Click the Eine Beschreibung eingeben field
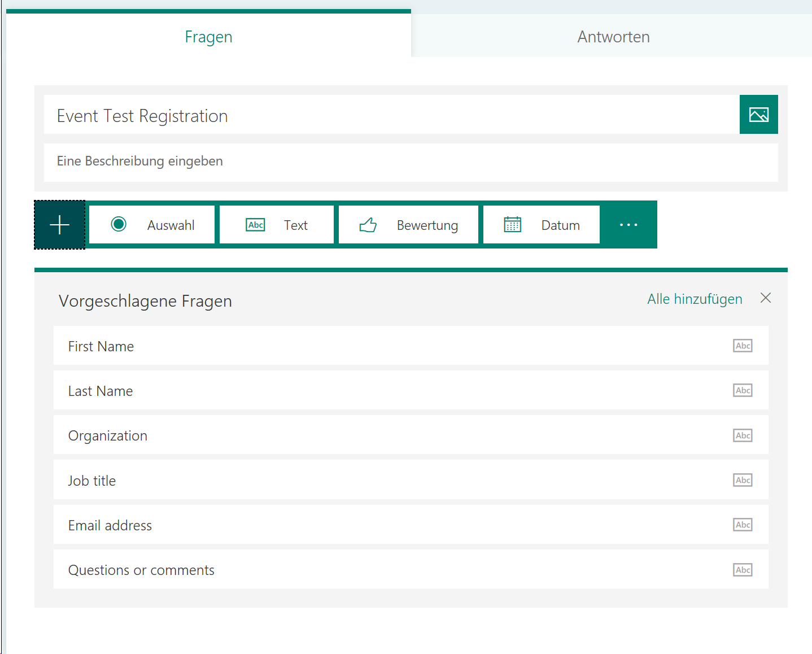The image size is (812, 654). point(411,162)
